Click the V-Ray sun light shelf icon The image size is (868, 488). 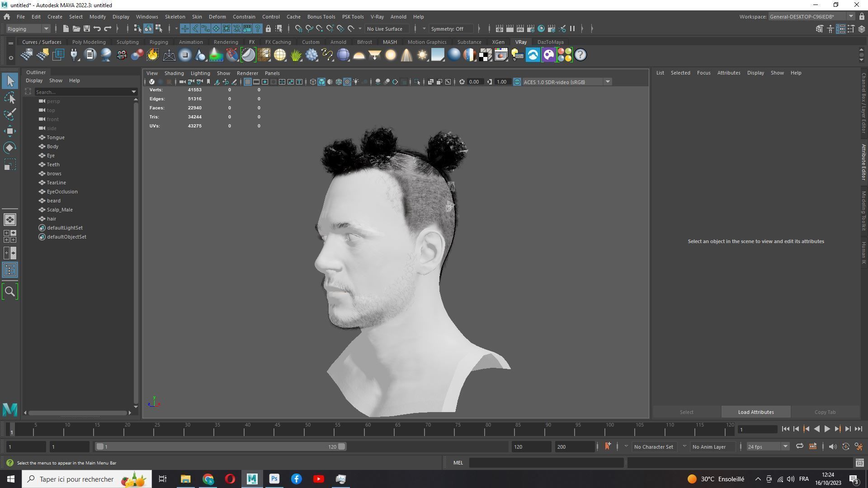point(422,55)
